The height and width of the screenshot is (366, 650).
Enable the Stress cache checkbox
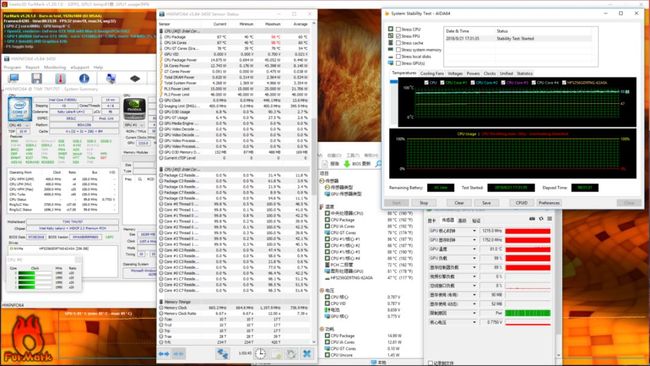pyautogui.click(x=398, y=43)
